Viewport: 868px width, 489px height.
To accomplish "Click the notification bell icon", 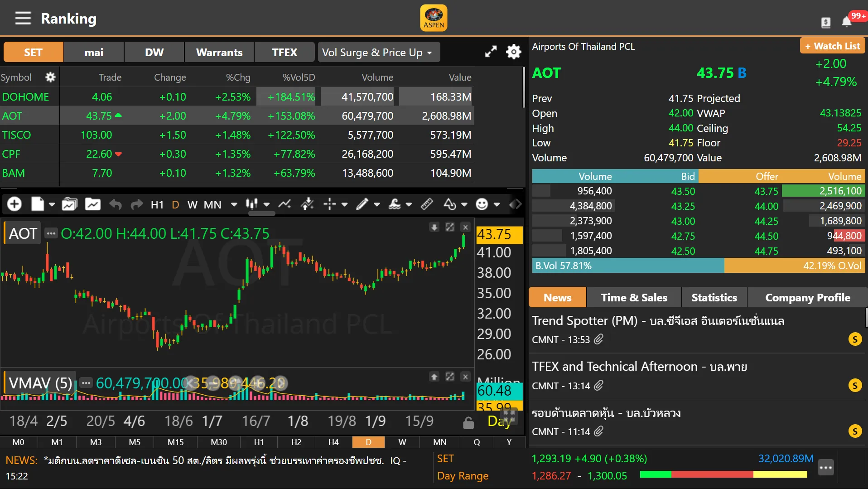I will 846,22.
